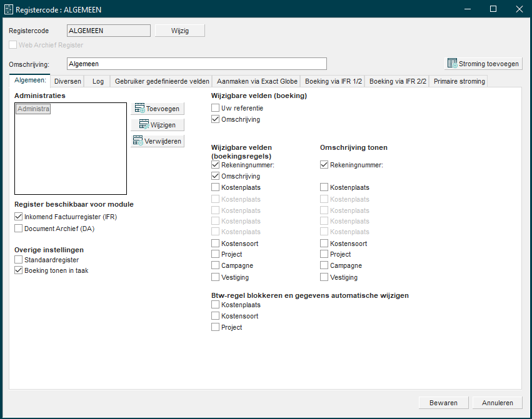This screenshot has width=532, height=419.
Task: Click the Toevoegen administration icon button
Action: (158, 109)
